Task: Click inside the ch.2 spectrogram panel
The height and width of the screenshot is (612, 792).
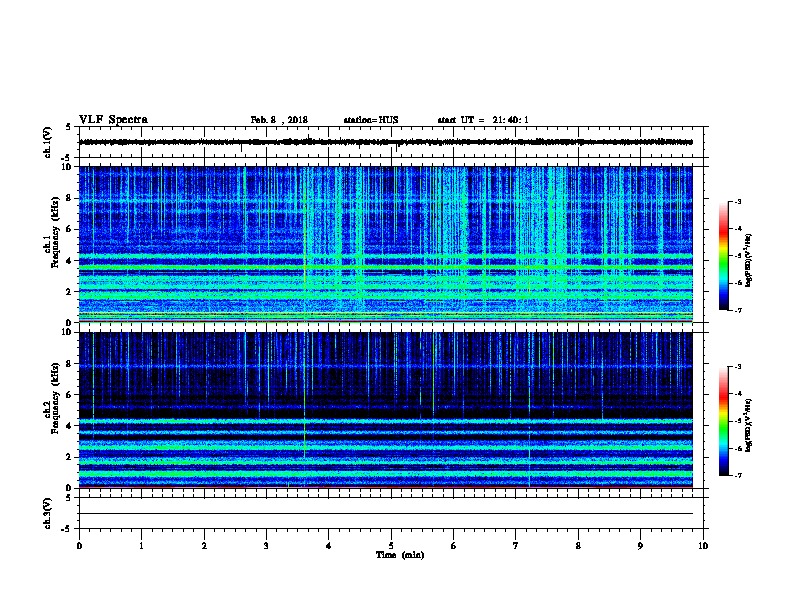Action: (386, 410)
